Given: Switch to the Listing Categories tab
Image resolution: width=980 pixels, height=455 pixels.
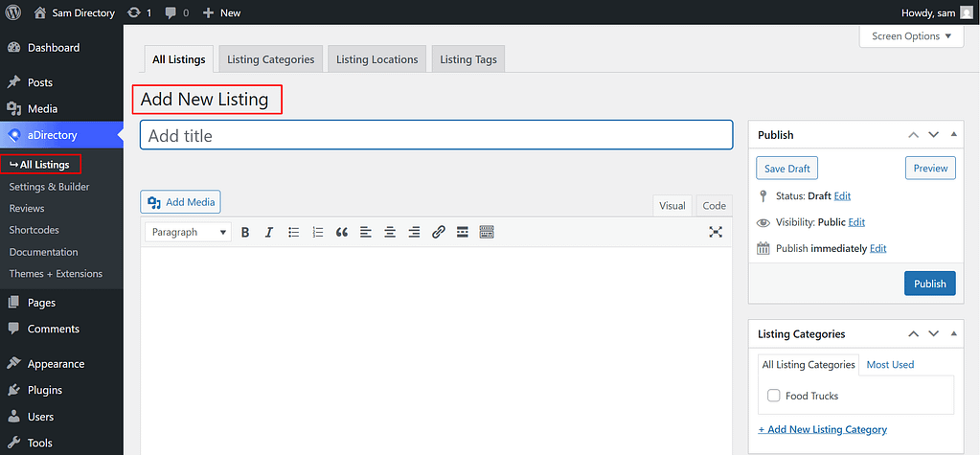Looking at the screenshot, I should (270, 59).
